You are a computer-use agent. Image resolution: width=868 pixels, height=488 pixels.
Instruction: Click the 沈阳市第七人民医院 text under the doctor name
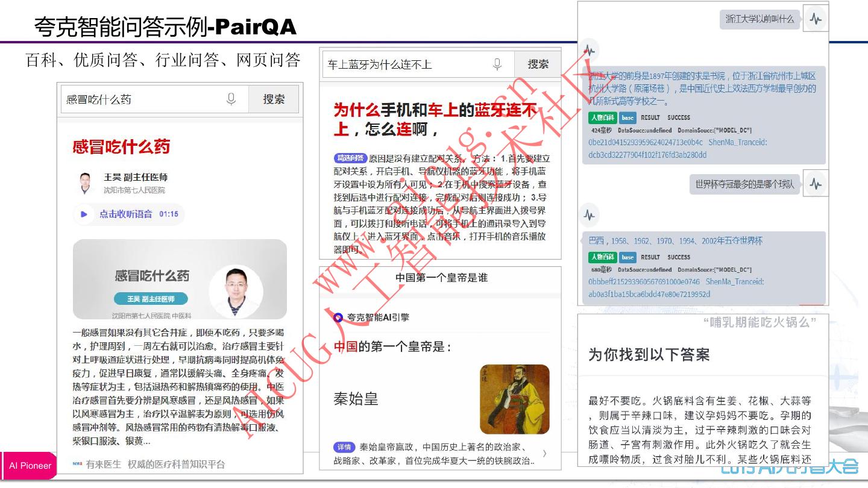tap(134, 190)
